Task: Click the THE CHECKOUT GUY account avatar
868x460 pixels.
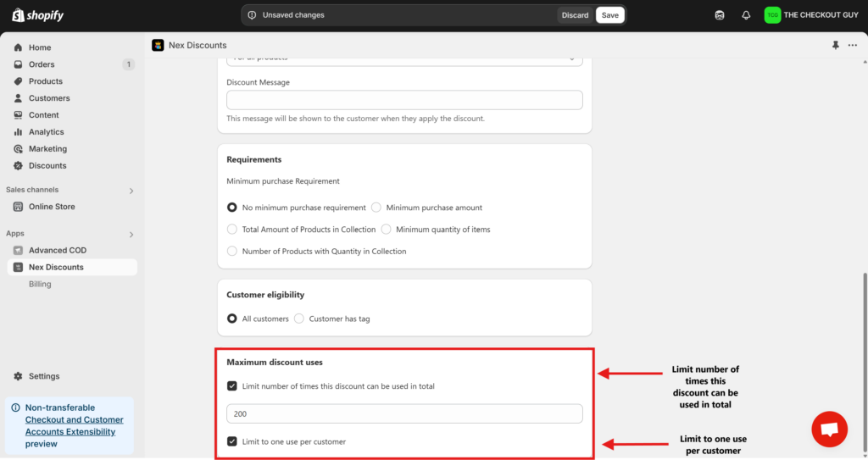Action: [772, 15]
